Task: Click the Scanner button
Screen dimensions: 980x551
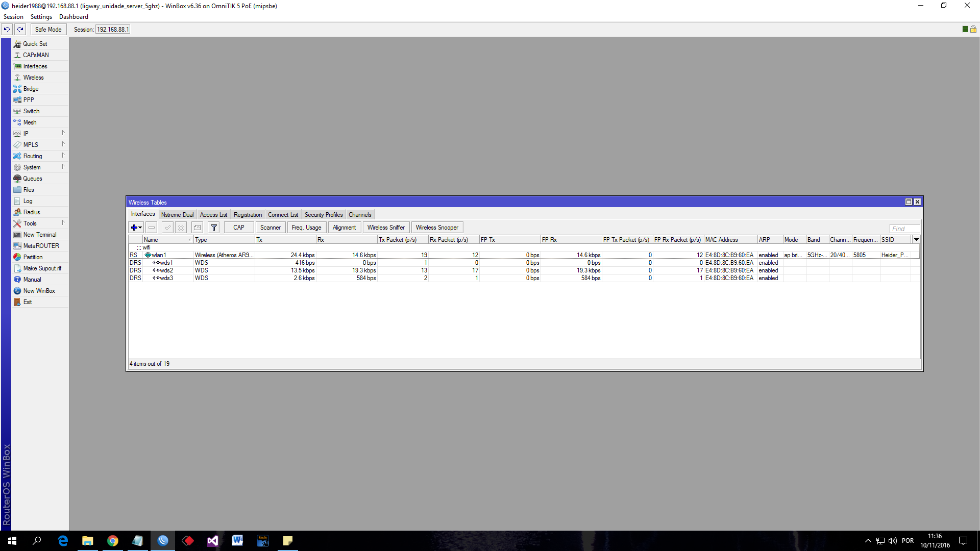Action: point(270,228)
